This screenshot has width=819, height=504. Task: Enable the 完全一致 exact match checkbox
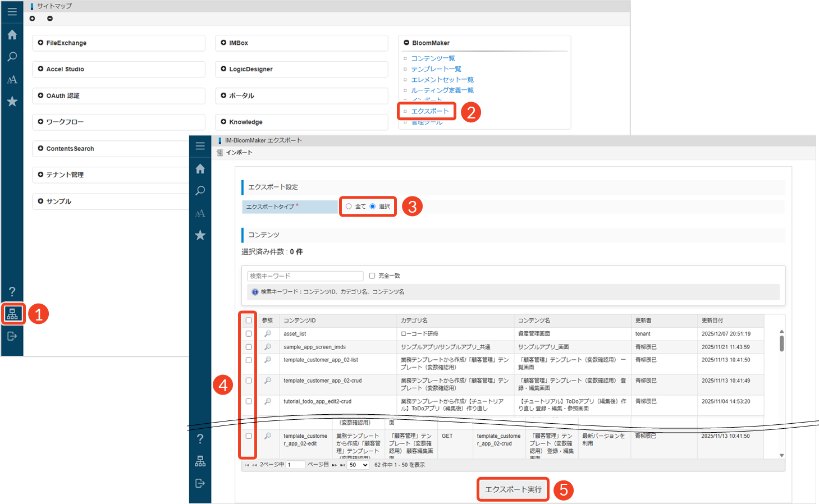372,276
